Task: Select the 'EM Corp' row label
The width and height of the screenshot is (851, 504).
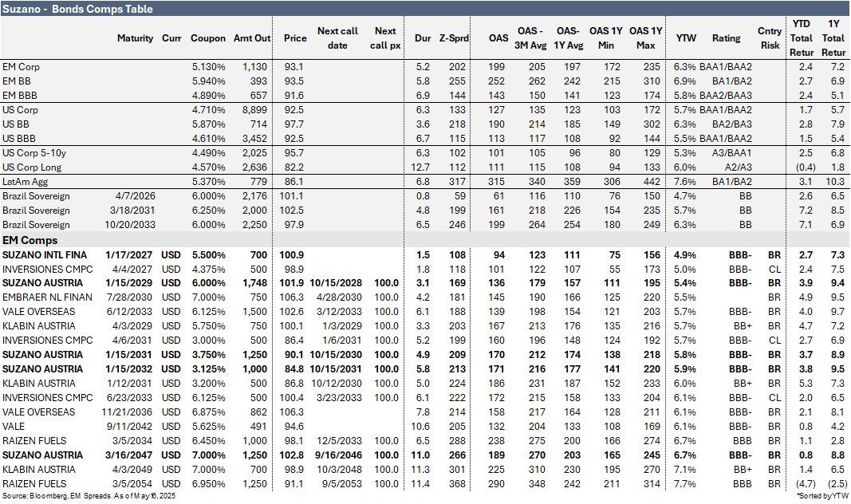Action: (21, 67)
